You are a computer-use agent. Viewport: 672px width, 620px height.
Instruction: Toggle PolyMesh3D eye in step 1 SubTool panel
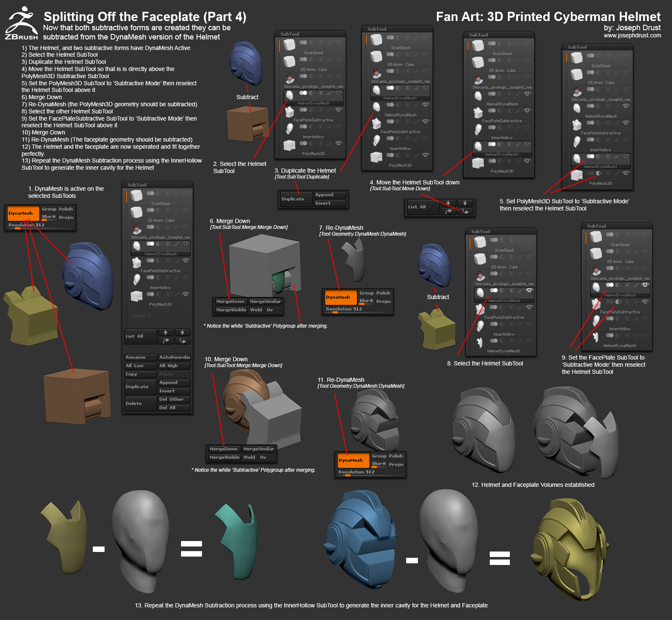pyautogui.click(x=186, y=294)
